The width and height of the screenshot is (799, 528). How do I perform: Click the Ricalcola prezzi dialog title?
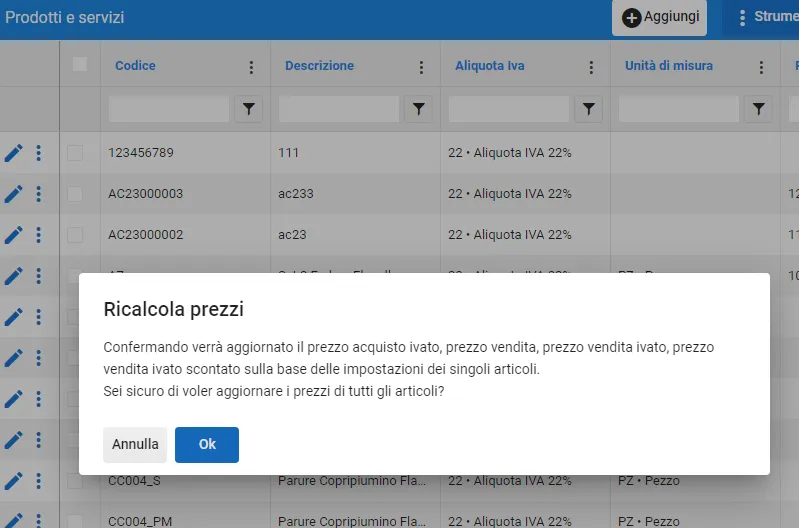(x=174, y=309)
